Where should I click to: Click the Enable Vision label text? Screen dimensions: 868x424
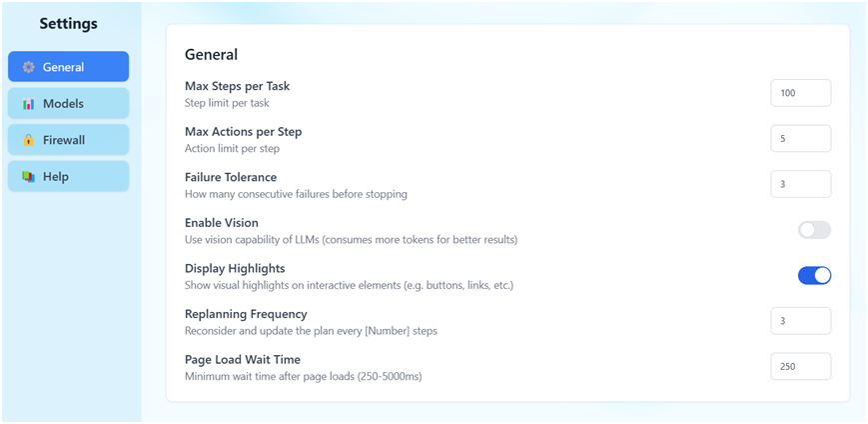point(222,223)
